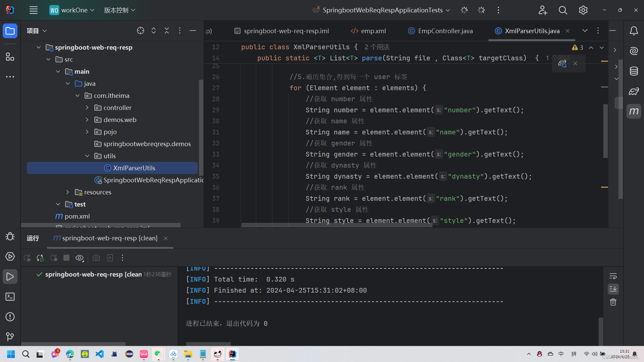Open the Terminal tool window
This screenshot has width=644, height=362.
pyautogui.click(x=10, y=297)
